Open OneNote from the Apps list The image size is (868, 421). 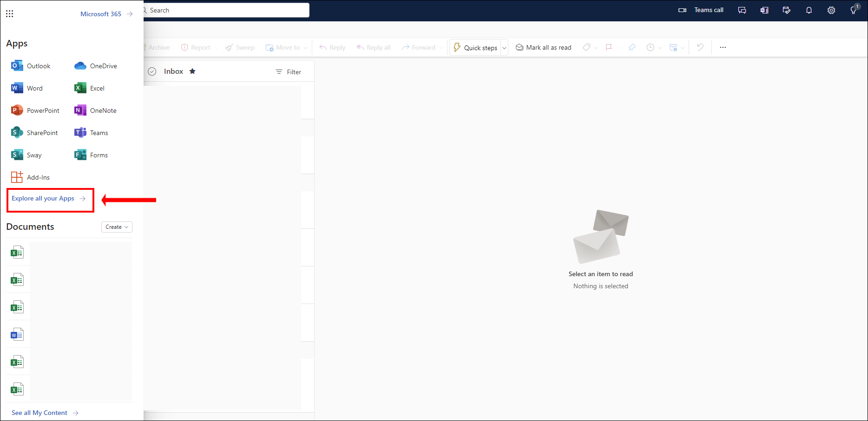point(96,110)
